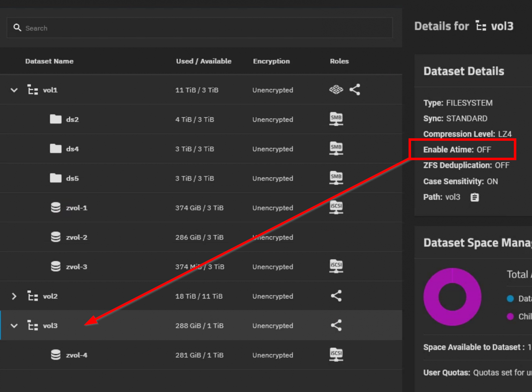
Task: Click the Sync: STANDARD detail
Action: [x=455, y=119]
